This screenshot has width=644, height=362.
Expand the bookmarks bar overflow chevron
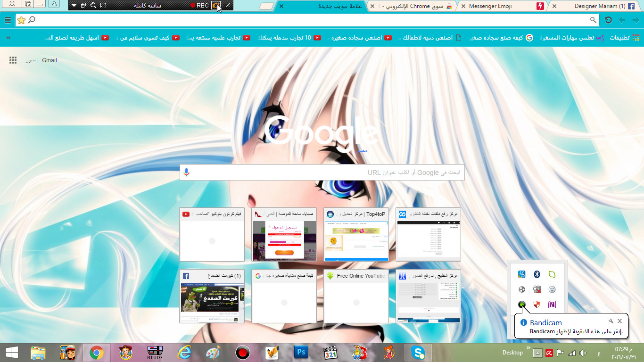click(x=8, y=38)
